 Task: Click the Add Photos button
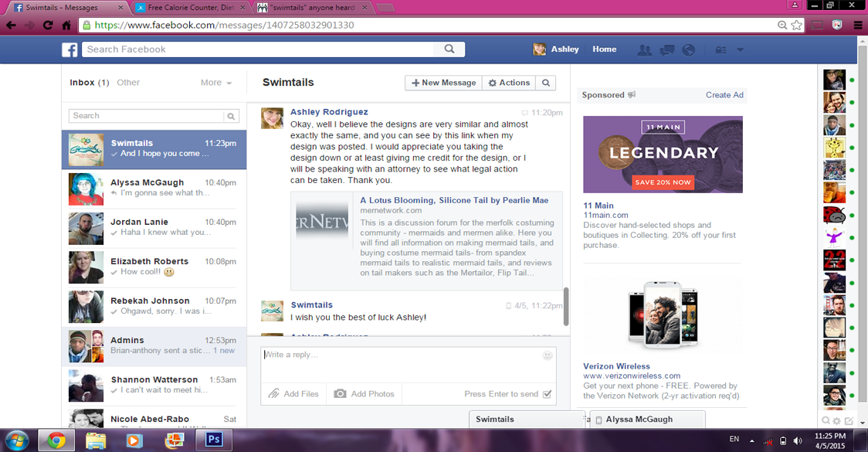(x=364, y=394)
